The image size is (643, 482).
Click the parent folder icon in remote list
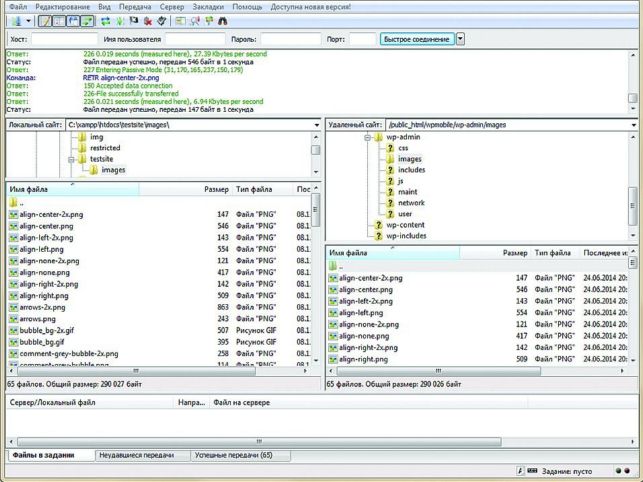click(x=333, y=266)
